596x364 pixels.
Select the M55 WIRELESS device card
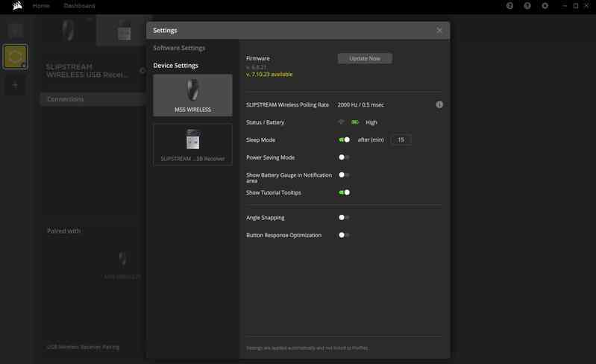192,95
